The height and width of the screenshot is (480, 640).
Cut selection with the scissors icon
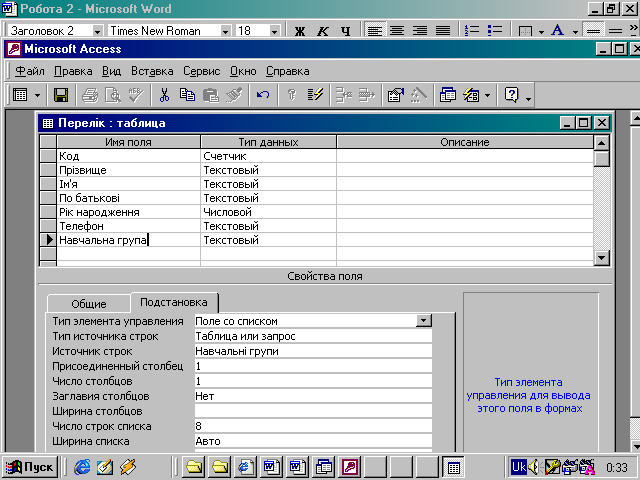164,95
